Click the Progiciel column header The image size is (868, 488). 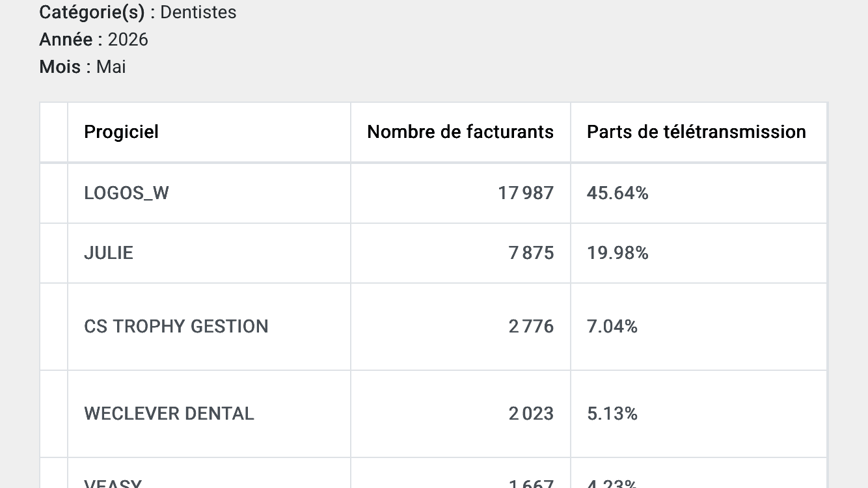click(x=121, y=132)
